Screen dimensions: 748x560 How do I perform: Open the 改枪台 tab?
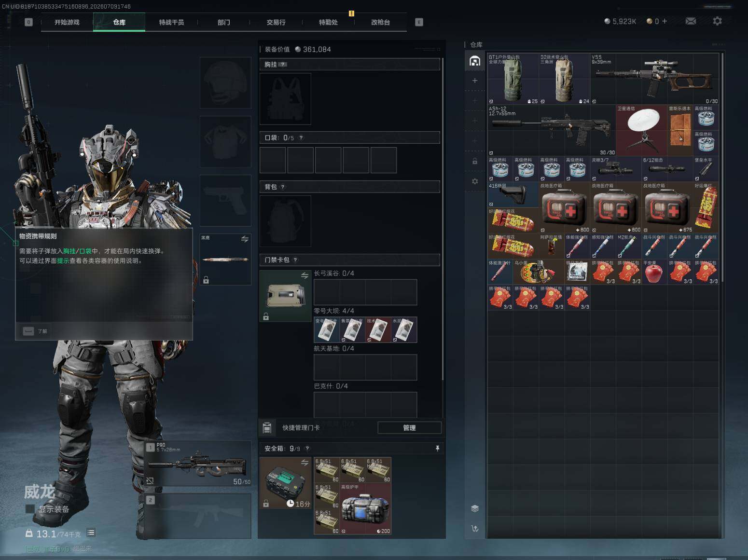click(380, 22)
